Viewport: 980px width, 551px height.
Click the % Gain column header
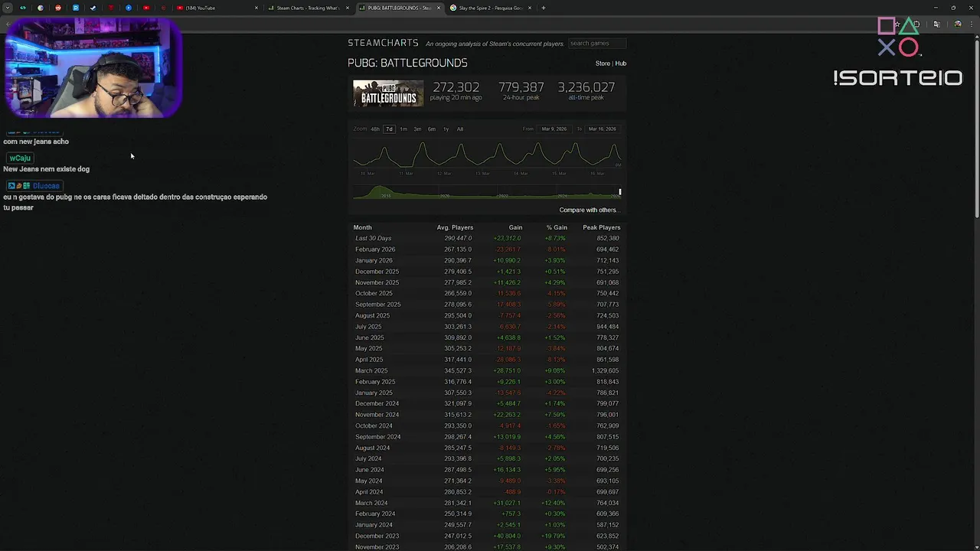557,227
